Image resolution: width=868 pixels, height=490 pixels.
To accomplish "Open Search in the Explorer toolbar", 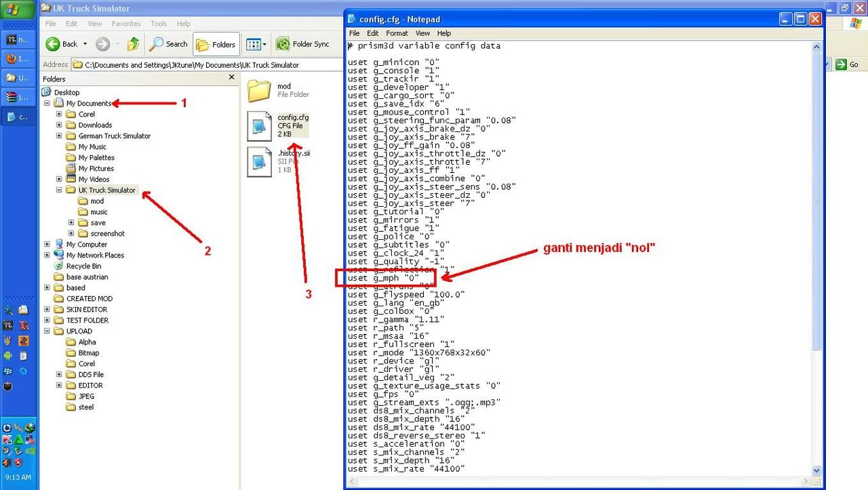I will [x=168, y=44].
